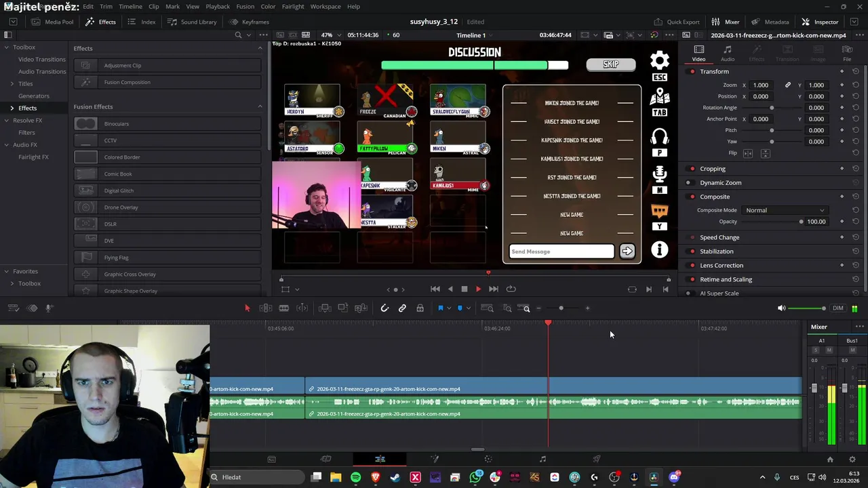Switch to the Audio inspector tab
This screenshot has height=488, width=868.
click(727, 54)
